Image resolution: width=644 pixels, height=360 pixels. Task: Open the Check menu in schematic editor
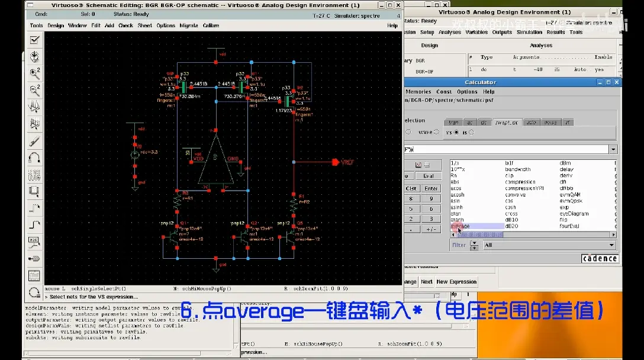tap(125, 25)
